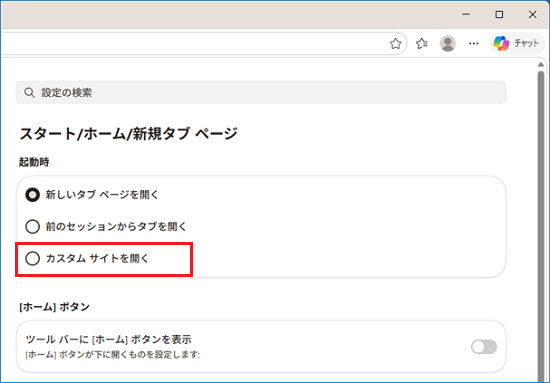
Task: Open the user profile avatar icon
Action: click(x=448, y=43)
